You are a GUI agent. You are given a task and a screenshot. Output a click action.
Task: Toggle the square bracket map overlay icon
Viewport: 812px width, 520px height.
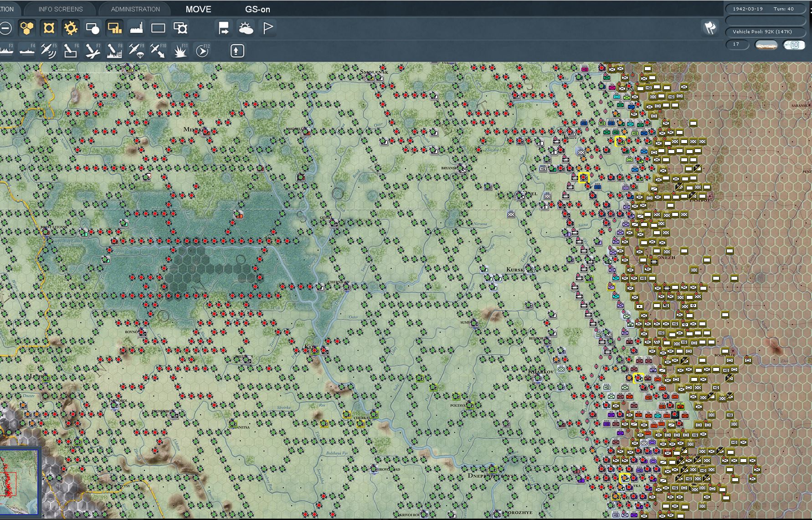49,28
